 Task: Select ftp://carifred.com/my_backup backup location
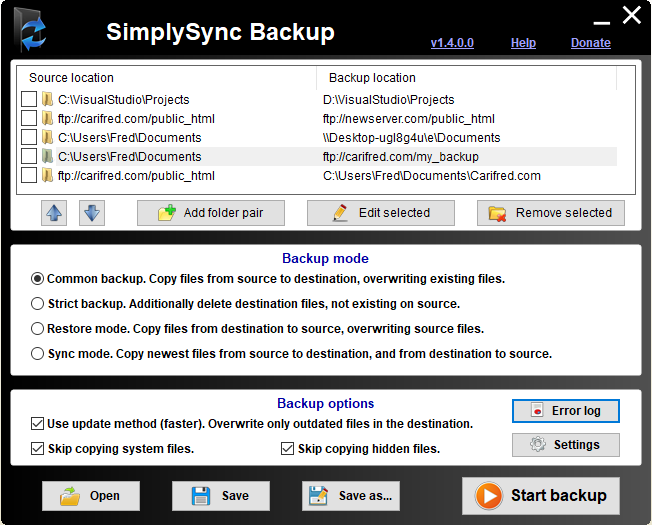pos(401,157)
